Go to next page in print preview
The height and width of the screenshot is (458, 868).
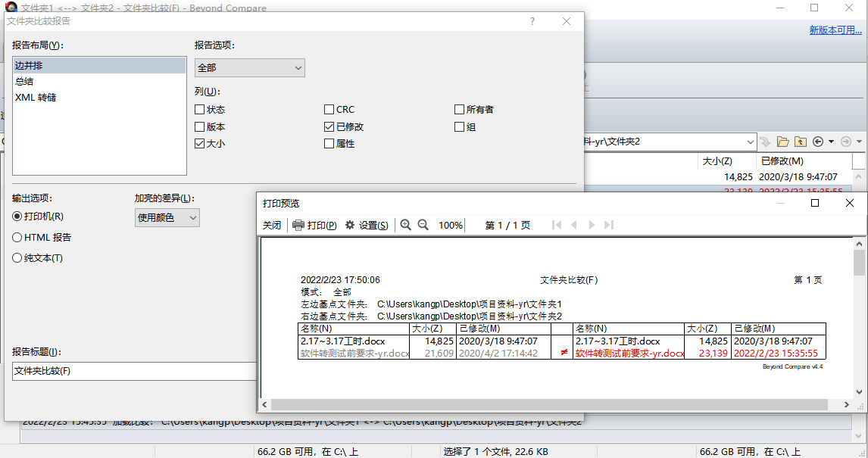[x=592, y=225]
